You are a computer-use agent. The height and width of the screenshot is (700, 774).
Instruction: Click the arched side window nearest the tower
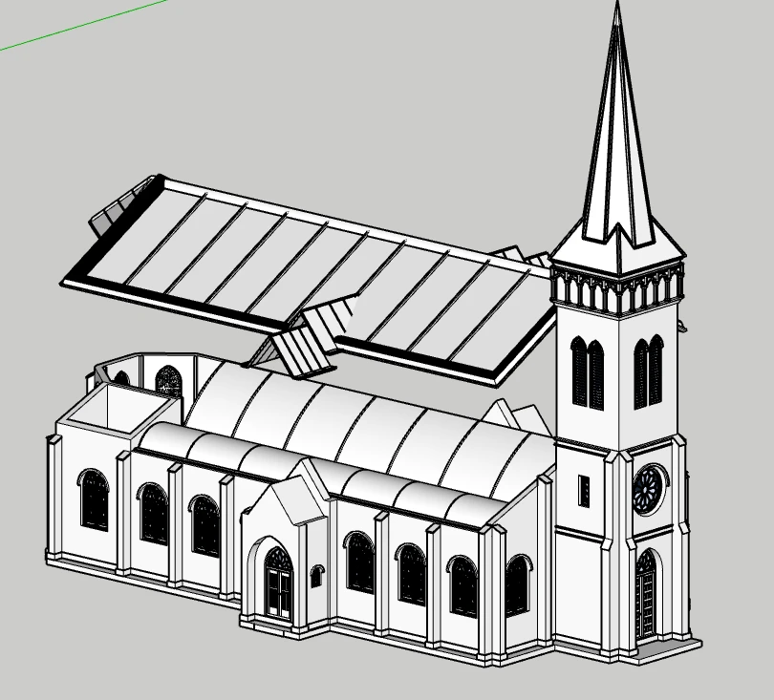pos(517,585)
